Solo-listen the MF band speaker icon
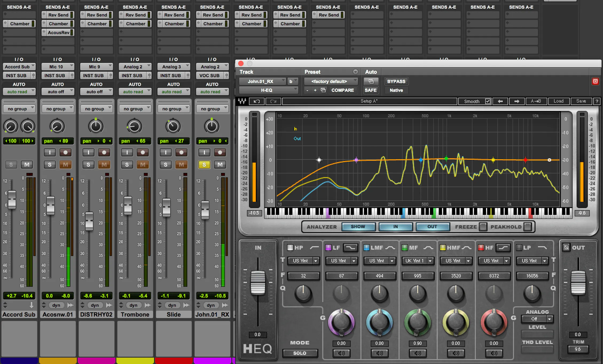The image size is (603, 364). 418,353
